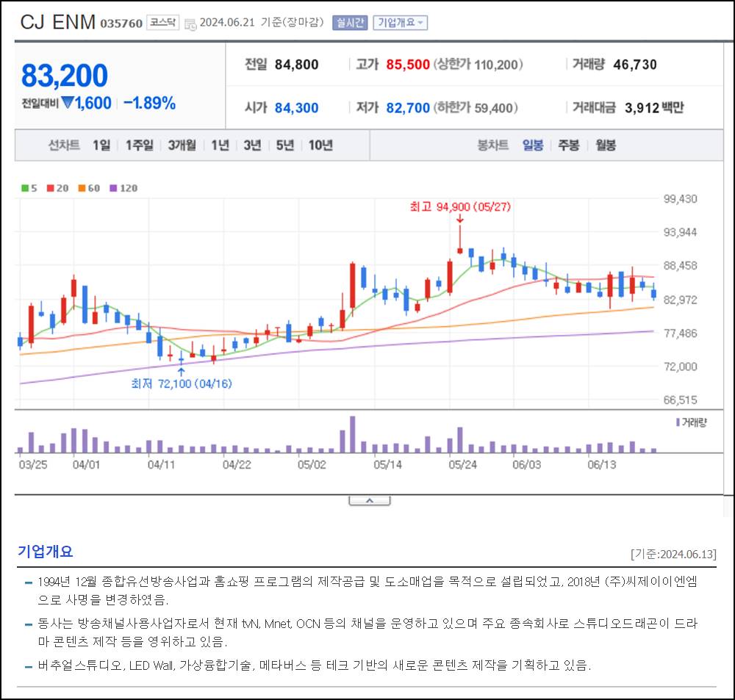The image size is (735, 700).
Task: Switch chart to 1년 range
Action: click(x=220, y=145)
